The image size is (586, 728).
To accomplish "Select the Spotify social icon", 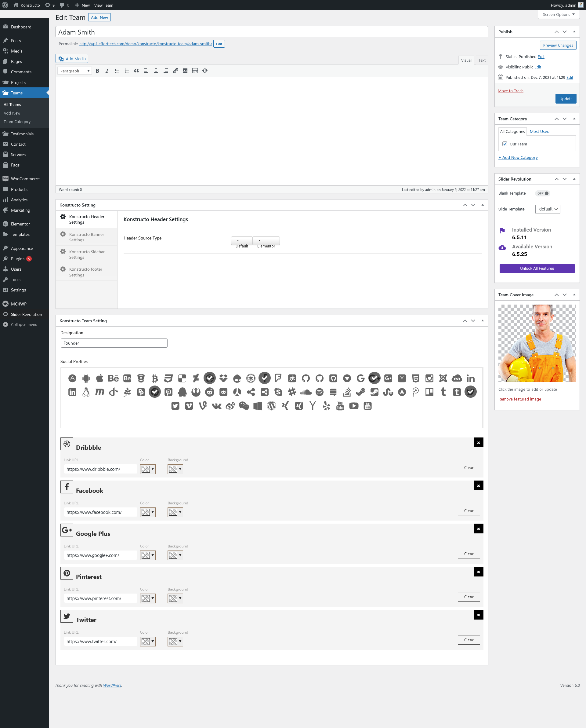I will point(319,392).
